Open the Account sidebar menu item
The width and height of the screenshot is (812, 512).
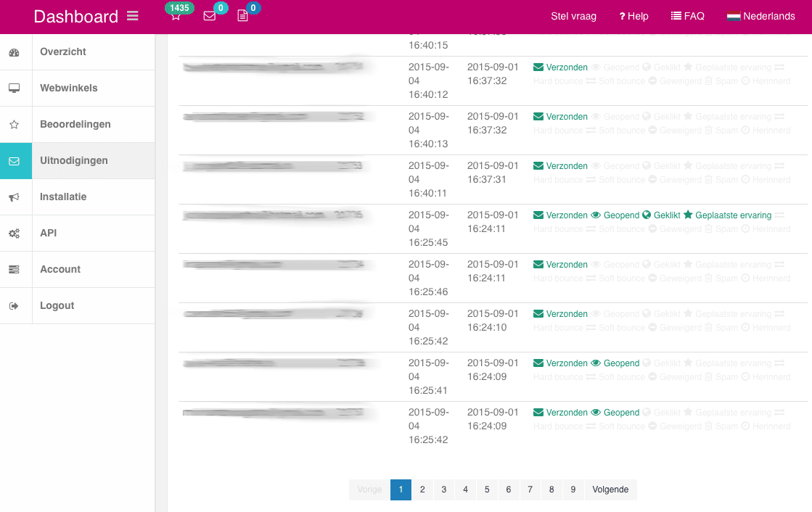click(60, 270)
